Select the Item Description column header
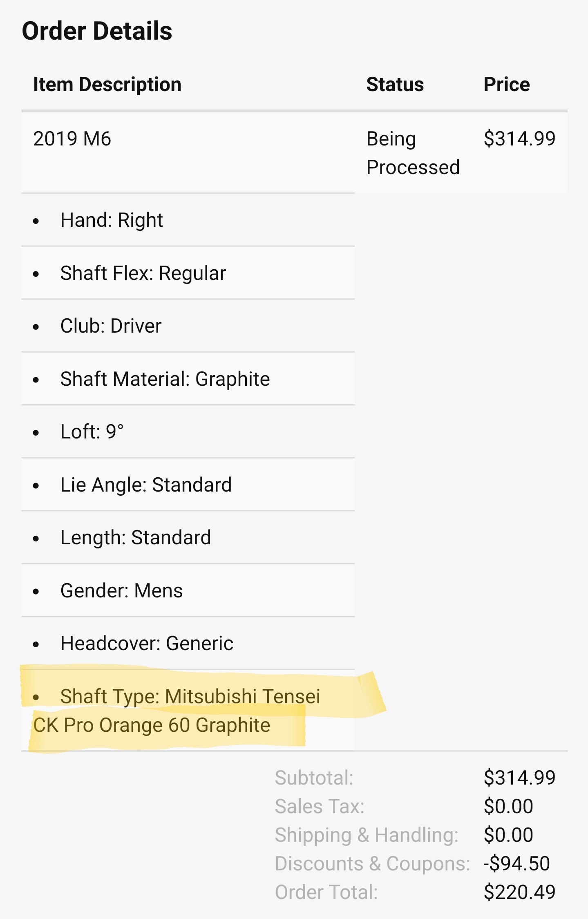588x919 pixels. tap(107, 85)
